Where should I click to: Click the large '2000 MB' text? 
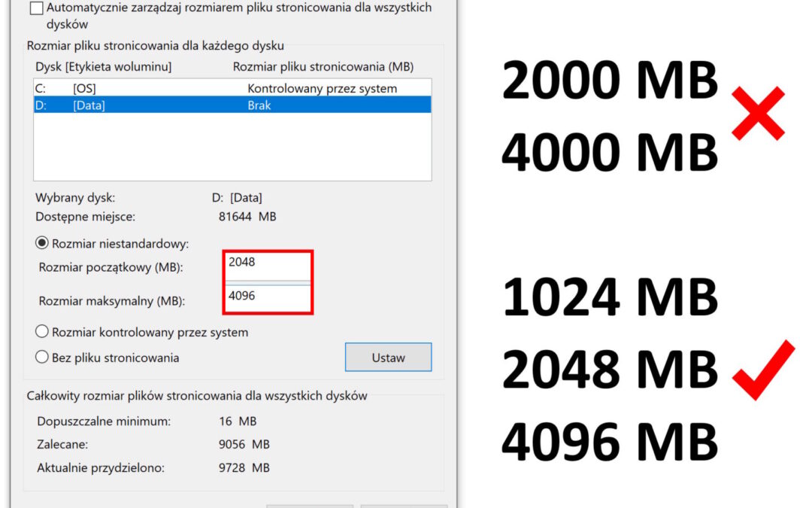tap(609, 81)
